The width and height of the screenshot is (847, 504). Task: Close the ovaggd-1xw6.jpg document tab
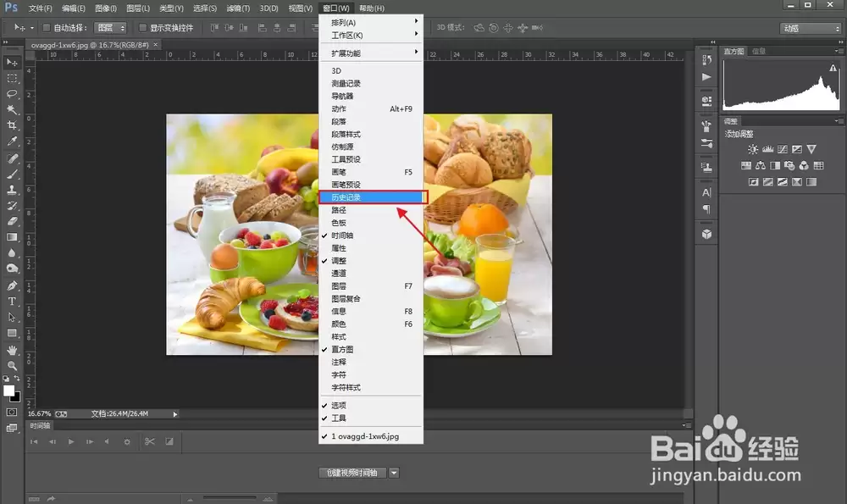156,44
